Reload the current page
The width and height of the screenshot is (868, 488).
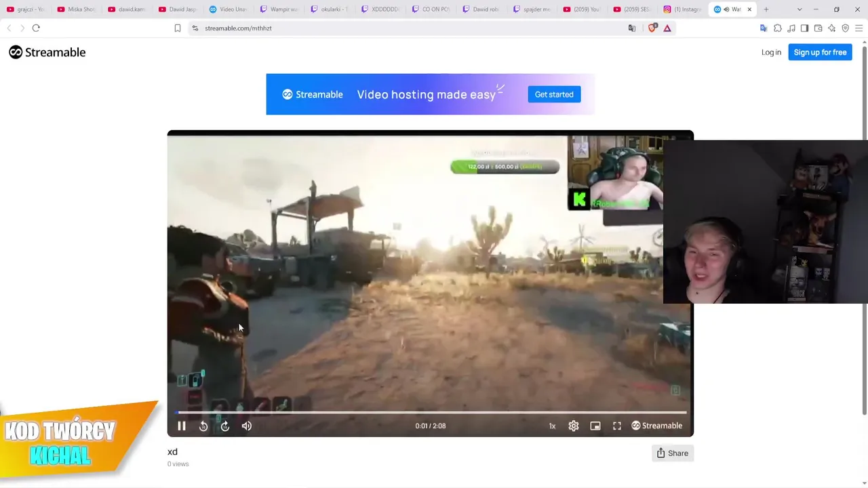tap(36, 28)
